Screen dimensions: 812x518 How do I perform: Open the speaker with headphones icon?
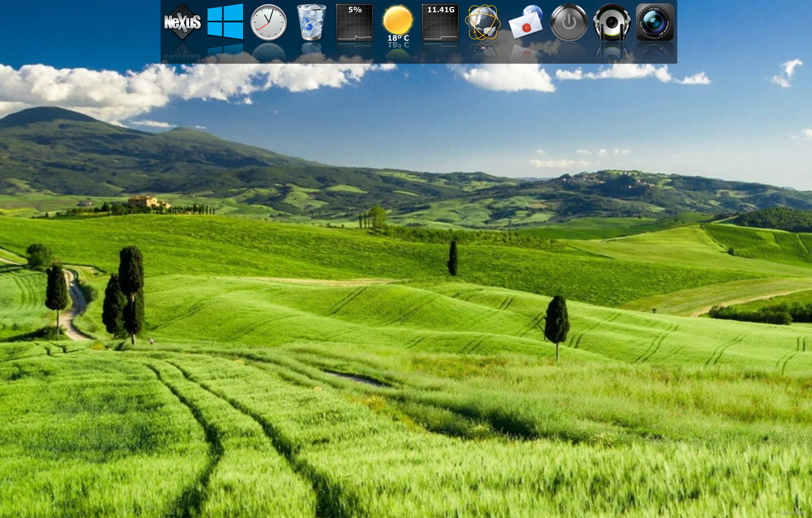pyautogui.click(x=612, y=22)
